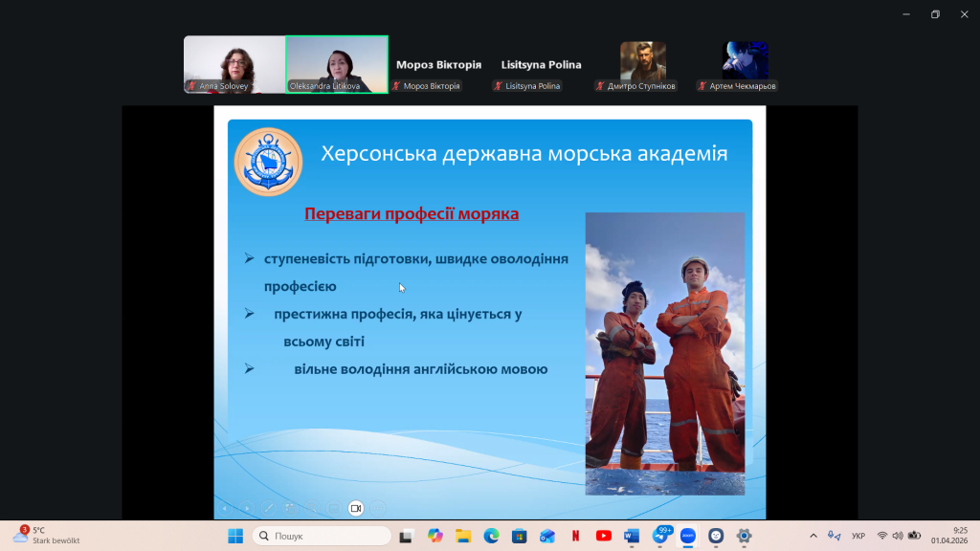The height and width of the screenshot is (551, 980).
Task: Open the Zoom app in the taskbar
Action: click(x=687, y=536)
